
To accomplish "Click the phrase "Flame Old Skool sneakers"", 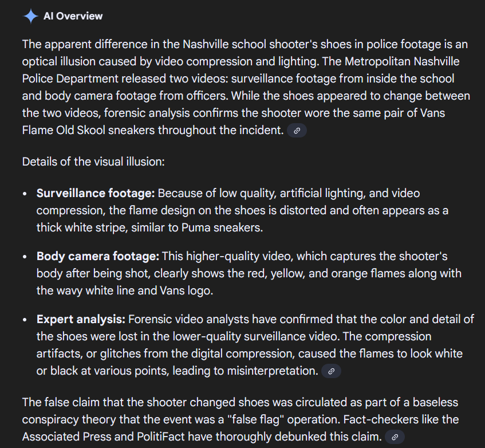I will [88, 130].
